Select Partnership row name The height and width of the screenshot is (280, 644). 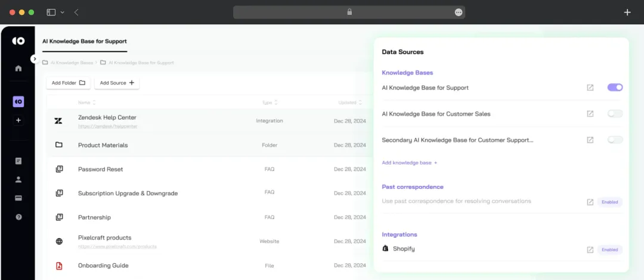94,217
